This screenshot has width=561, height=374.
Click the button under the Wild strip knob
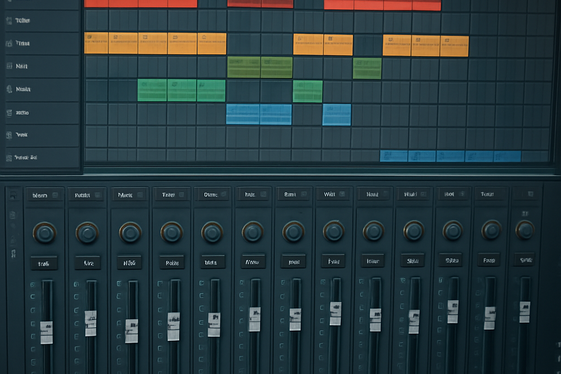[x=333, y=261]
